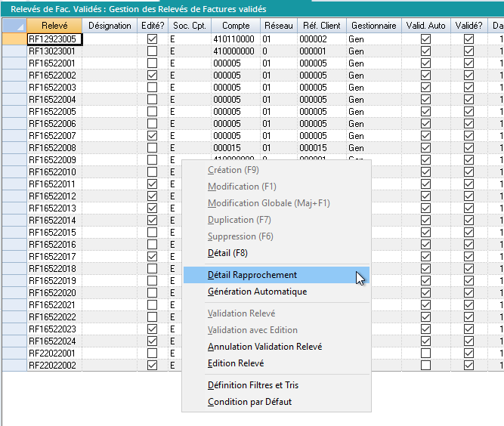Choose Génération Automatique in the context menu

tap(257, 292)
